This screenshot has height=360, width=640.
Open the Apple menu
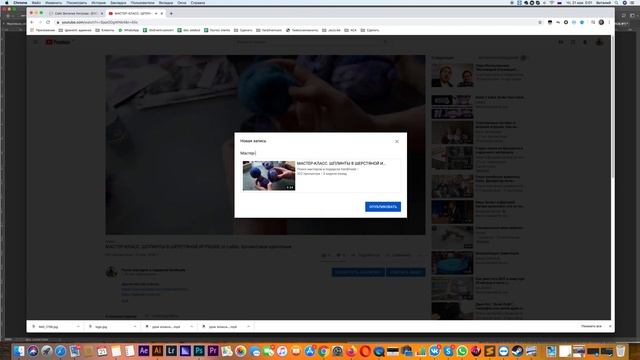click(7, 2)
